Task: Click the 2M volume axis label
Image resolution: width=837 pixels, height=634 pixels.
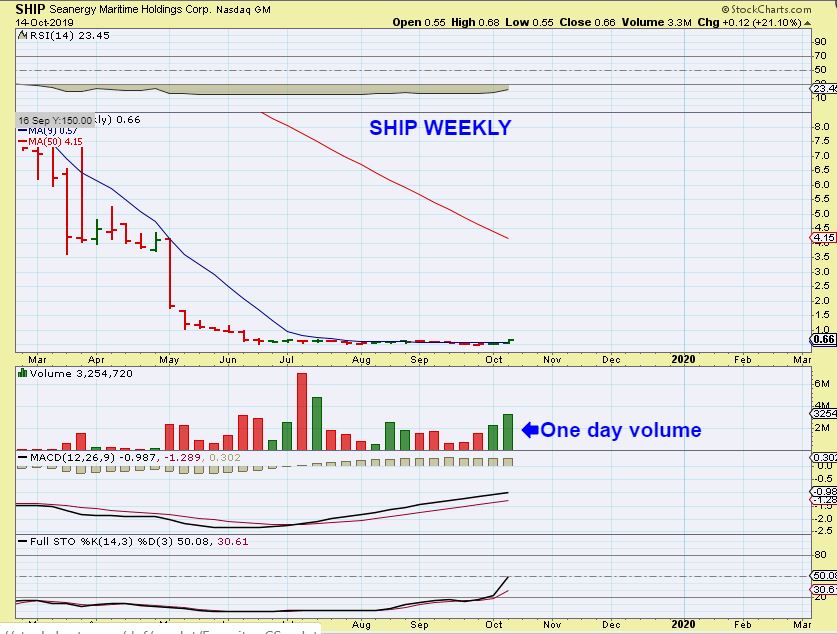Action: point(822,427)
